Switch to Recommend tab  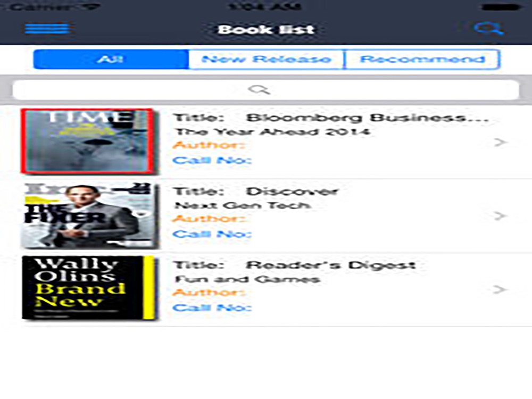(422, 60)
